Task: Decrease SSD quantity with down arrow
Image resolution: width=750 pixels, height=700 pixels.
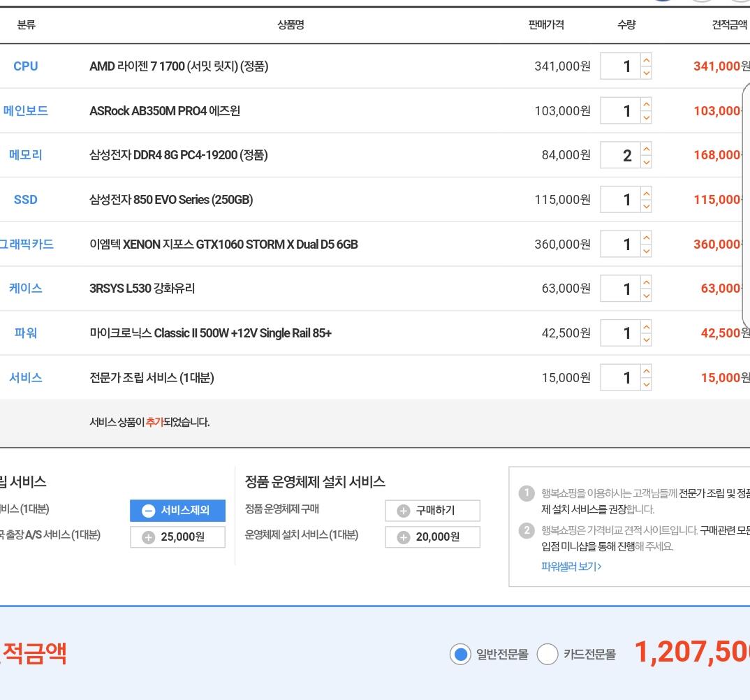Action: 646,206
